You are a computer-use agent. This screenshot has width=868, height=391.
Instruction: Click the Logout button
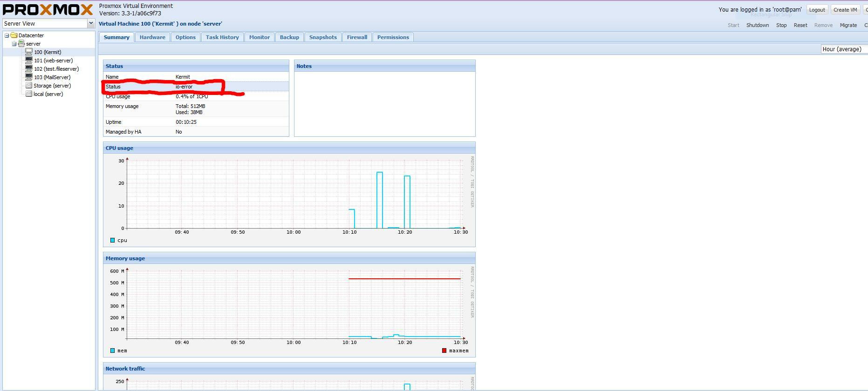(x=817, y=10)
